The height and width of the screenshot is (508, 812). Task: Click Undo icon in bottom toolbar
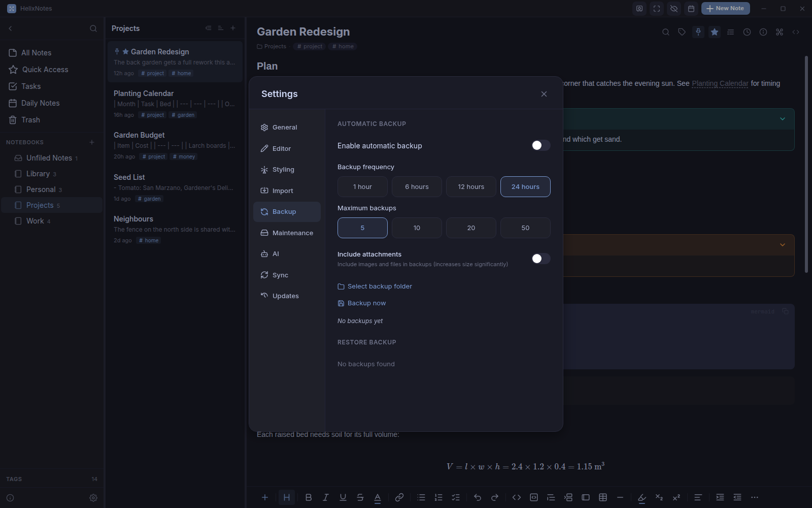[x=478, y=497]
